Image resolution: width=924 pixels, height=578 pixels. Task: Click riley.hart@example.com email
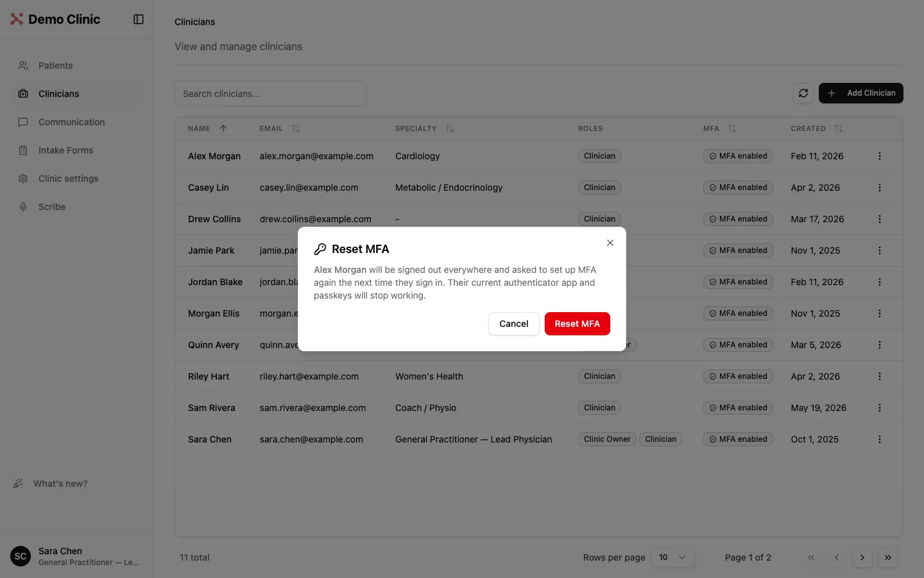309,376
